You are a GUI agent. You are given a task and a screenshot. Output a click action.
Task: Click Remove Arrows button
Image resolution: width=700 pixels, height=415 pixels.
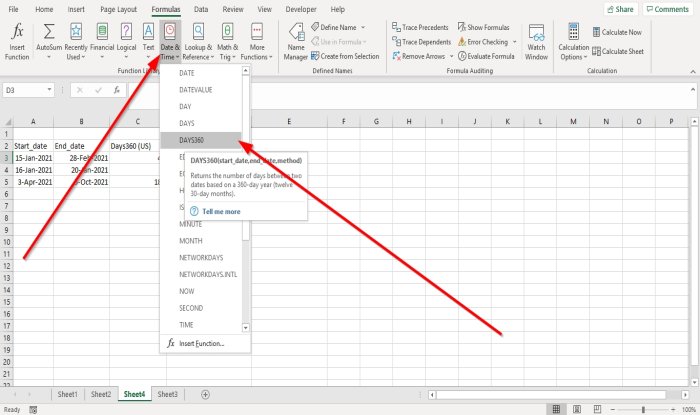[419, 56]
